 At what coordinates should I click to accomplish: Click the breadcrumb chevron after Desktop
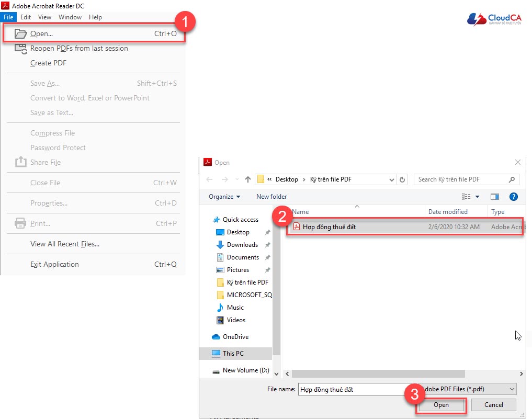pyautogui.click(x=304, y=179)
